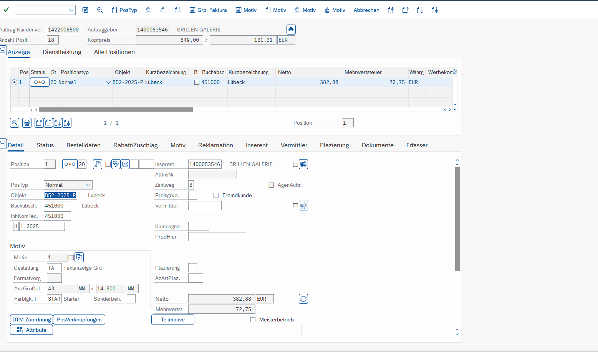This screenshot has width=598, height=364.
Task: Collapse the Anzeige tab area icon
Action: pyautogui.click(x=3, y=50)
